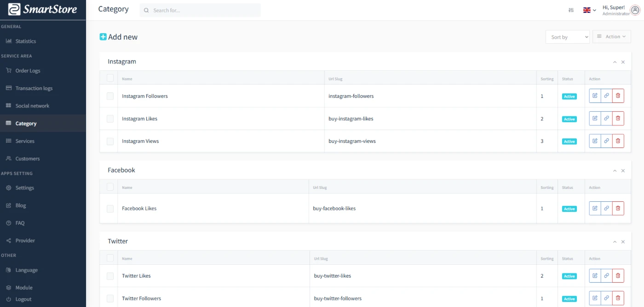The image size is (644, 307).
Task: Select all Facebook categories checkbox
Action: click(x=110, y=187)
